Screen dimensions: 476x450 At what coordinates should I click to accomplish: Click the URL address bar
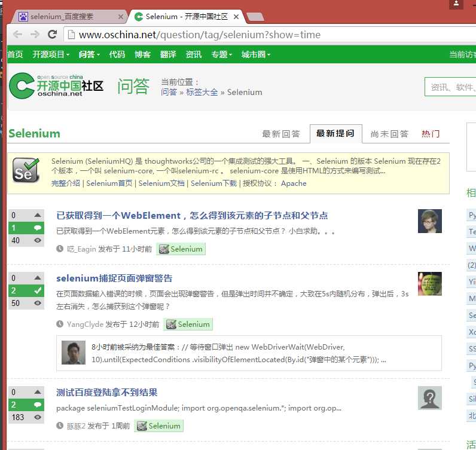pyautogui.click(x=270, y=35)
